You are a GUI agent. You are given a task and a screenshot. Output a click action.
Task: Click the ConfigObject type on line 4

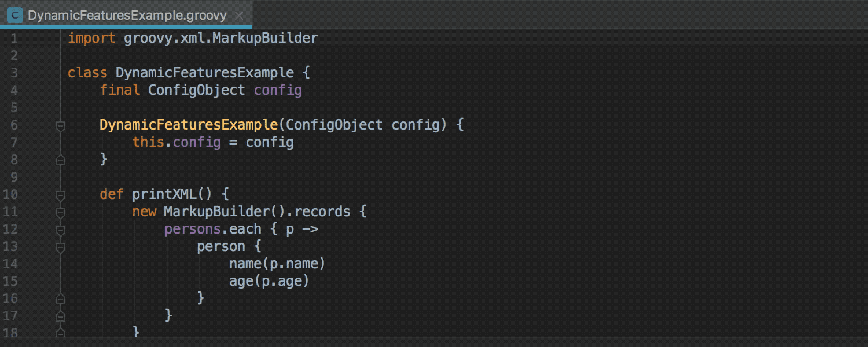click(x=197, y=90)
